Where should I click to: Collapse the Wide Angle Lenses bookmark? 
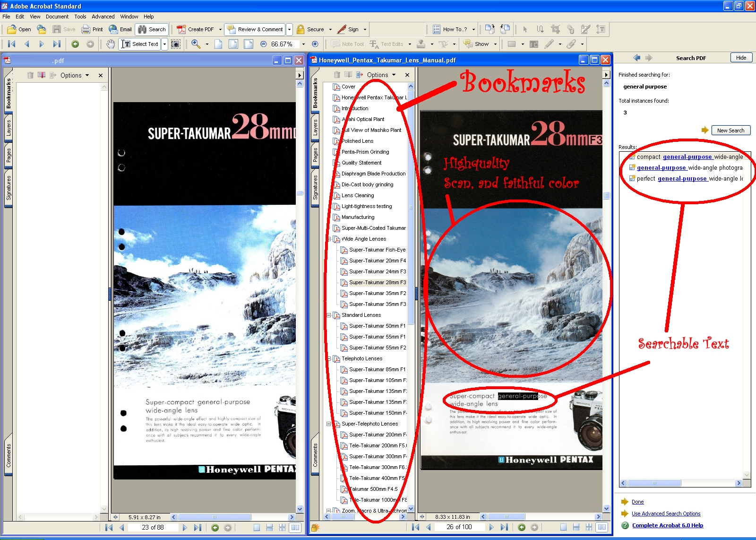tap(329, 239)
